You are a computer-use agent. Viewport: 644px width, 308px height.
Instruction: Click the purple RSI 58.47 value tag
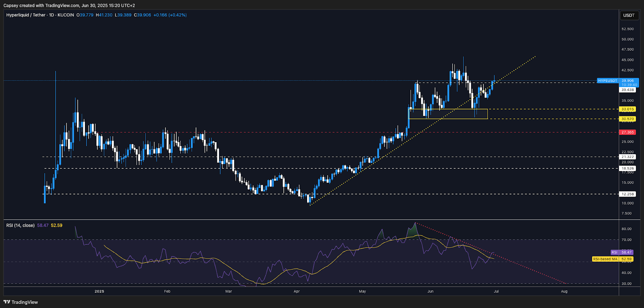[622, 252]
